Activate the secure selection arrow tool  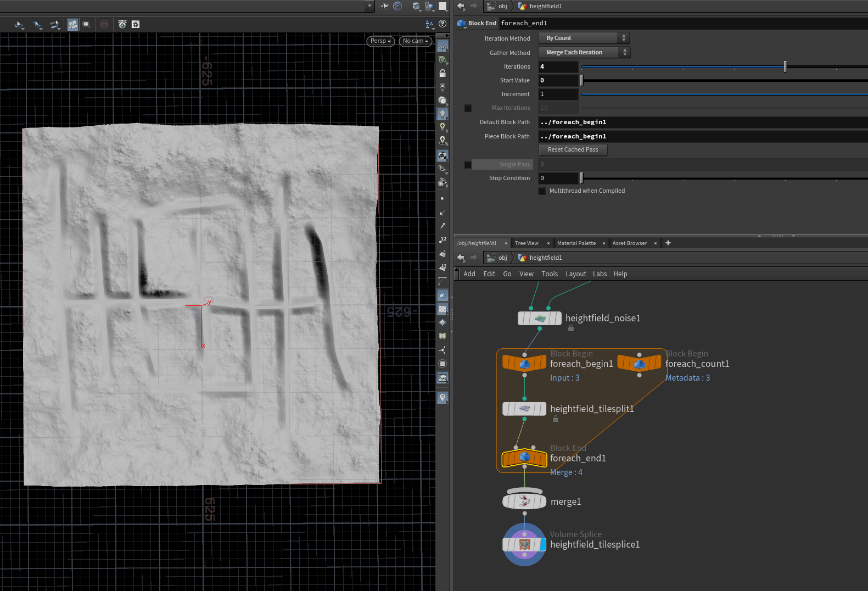coord(37,24)
